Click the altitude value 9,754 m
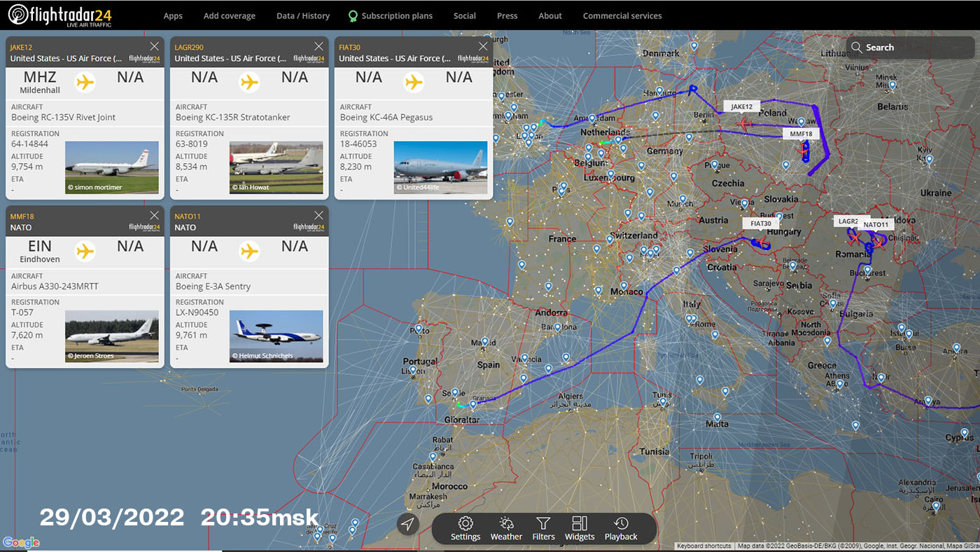The height and width of the screenshot is (552, 980). click(27, 167)
